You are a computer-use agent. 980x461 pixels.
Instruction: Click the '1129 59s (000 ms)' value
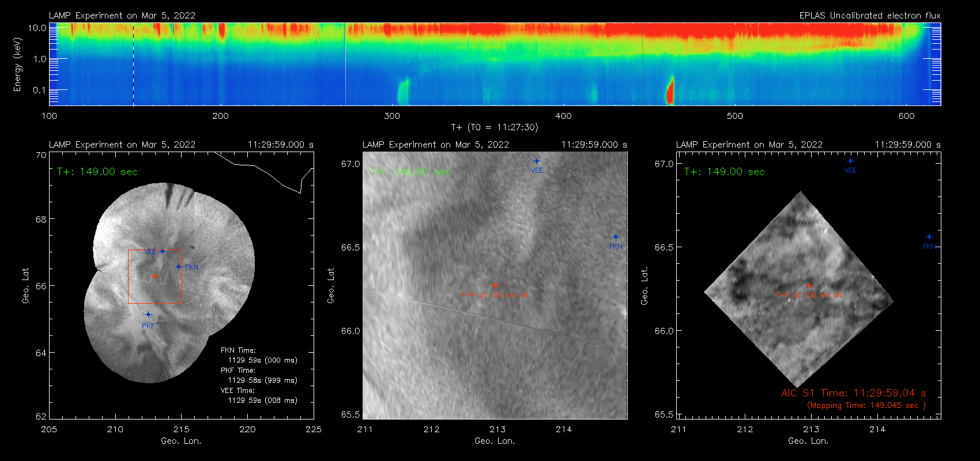pyautogui.click(x=263, y=360)
